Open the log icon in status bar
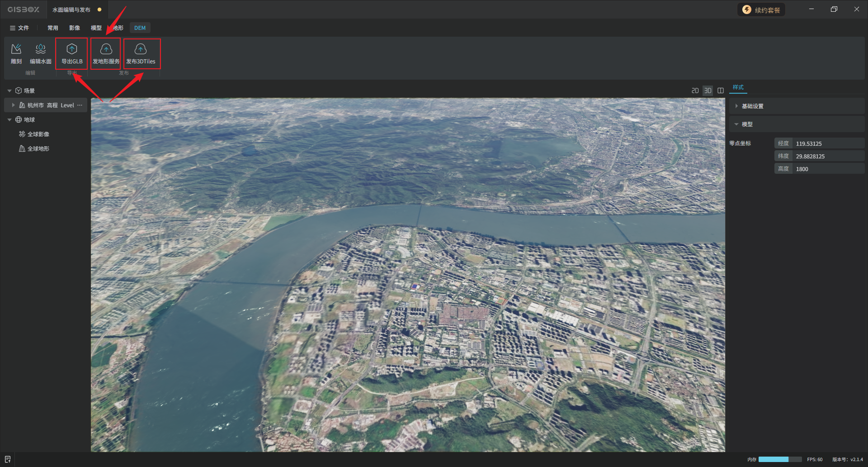The height and width of the screenshot is (467, 868). [8, 459]
